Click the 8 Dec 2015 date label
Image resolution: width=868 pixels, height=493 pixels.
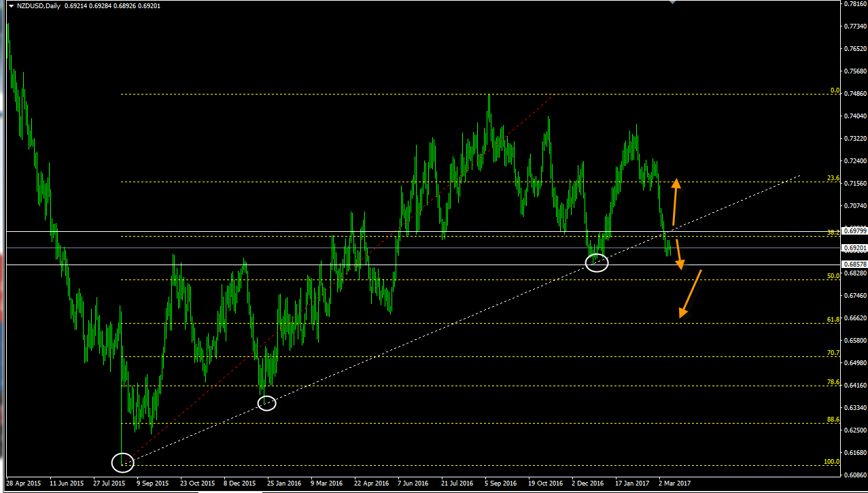tap(241, 483)
